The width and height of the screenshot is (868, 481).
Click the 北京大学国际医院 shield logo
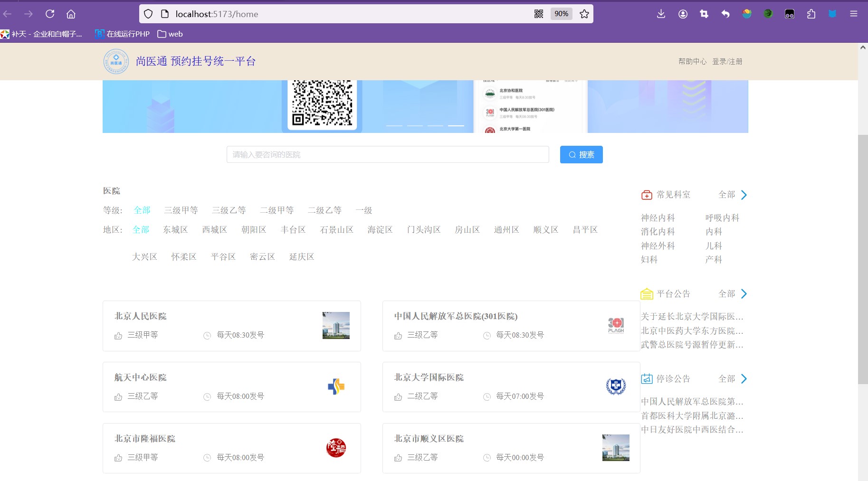tap(616, 387)
